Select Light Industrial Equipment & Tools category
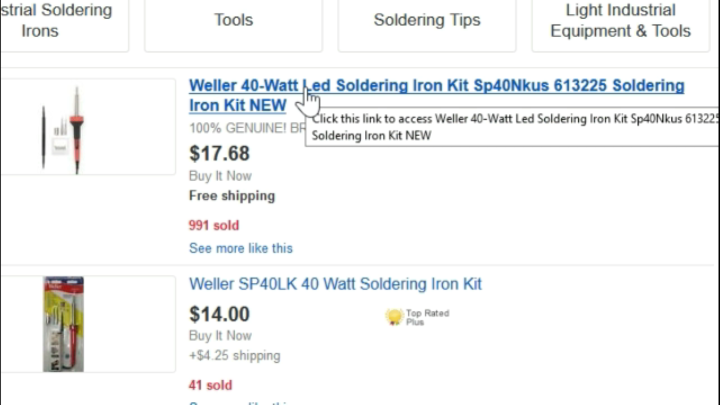Screen dimensions: 720x405 point(620,21)
